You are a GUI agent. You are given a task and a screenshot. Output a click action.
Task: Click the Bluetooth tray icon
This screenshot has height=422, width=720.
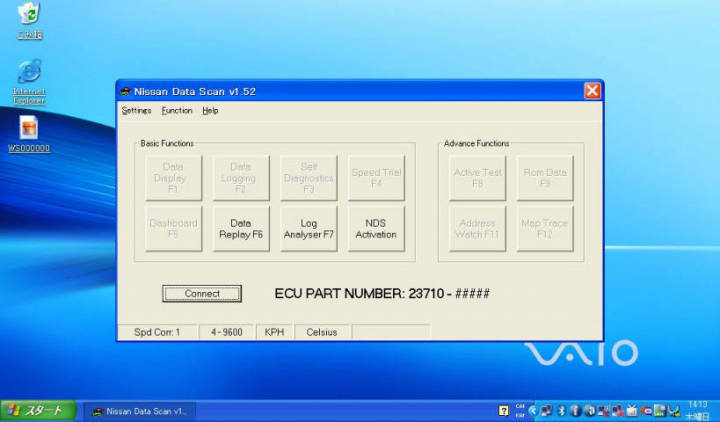(561, 411)
